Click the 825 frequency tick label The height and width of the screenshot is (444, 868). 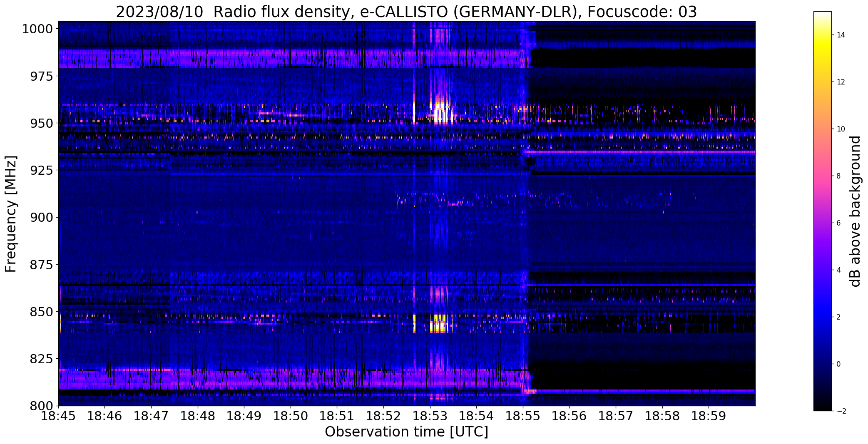(x=42, y=358)
